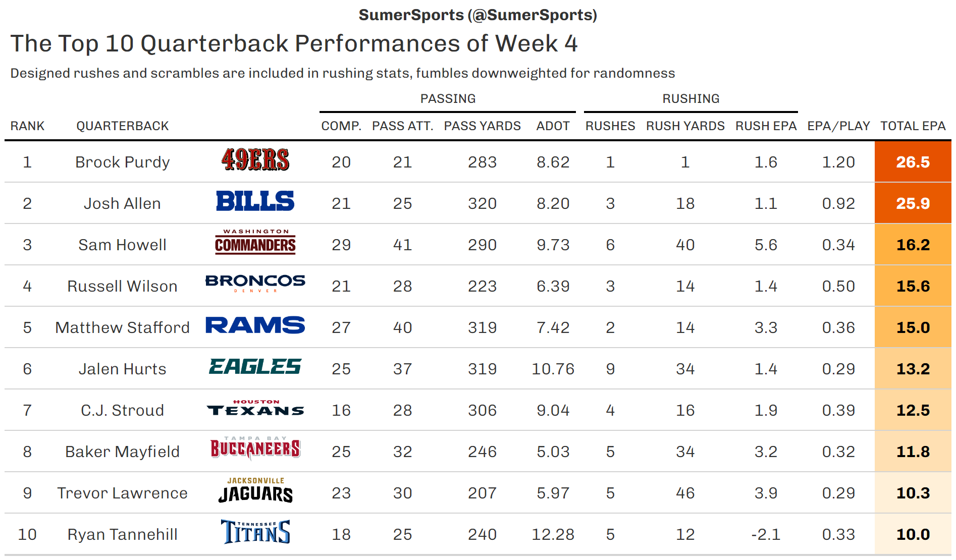Click the Eagles team logo

[255, 367]
